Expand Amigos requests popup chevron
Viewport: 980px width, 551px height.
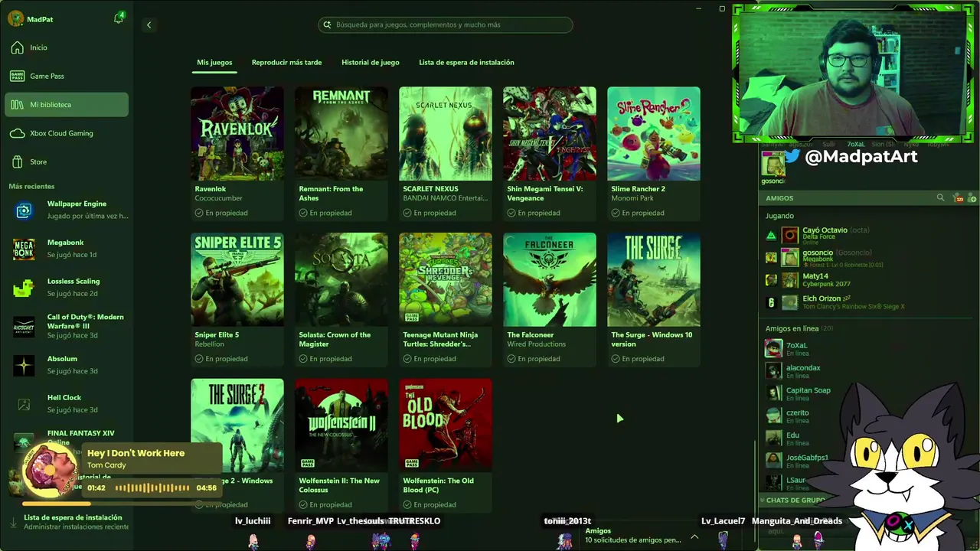[694, 536]
